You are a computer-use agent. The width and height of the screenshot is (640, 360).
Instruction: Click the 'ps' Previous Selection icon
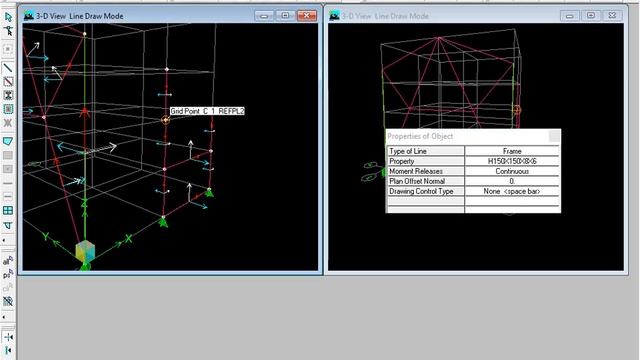click(x=8, y=274)
